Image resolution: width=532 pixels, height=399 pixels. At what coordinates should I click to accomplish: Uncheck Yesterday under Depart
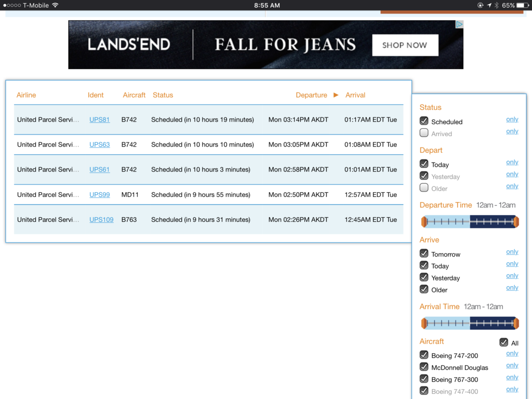point(424,176)
